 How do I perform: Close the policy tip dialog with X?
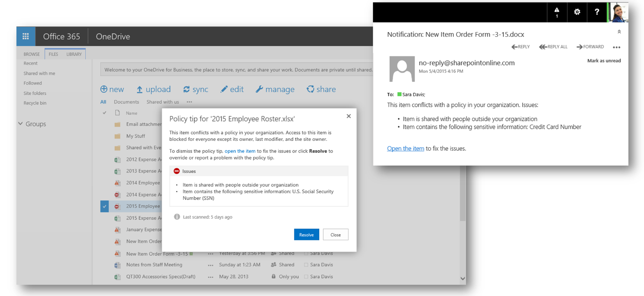(349, 116)
